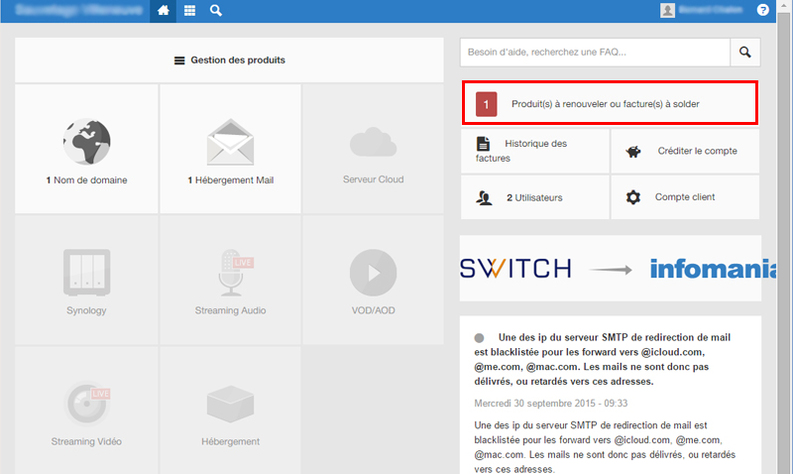This screenshot has height=474, width=793.
Task: Open the user account menu in header
Action: 703,11
